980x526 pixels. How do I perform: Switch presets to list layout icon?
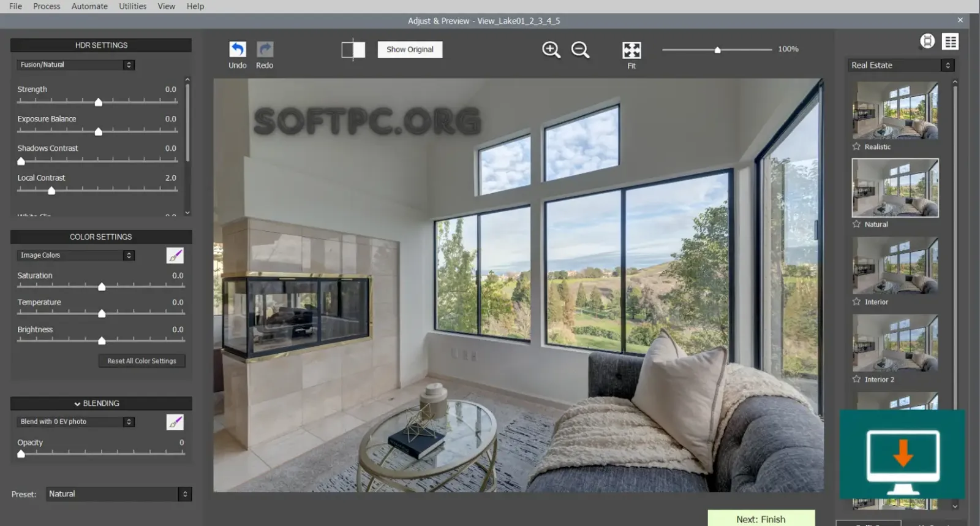pos(951,42)
